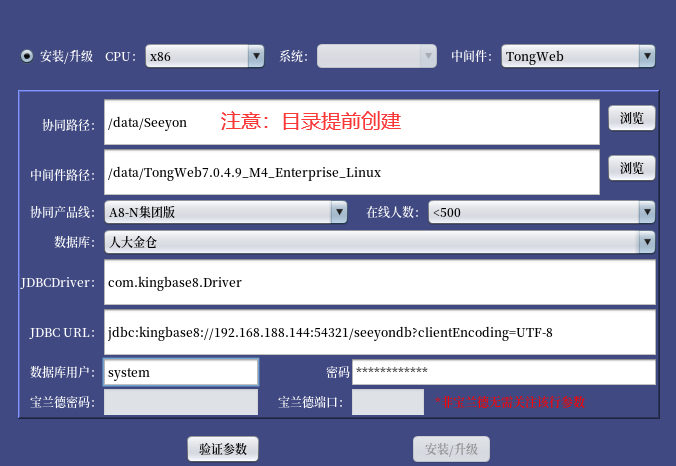Viewport: 676px width, 466px height.
Task: Click the 协同路径 /data/Seeyon input field
Action: [352, 122]
